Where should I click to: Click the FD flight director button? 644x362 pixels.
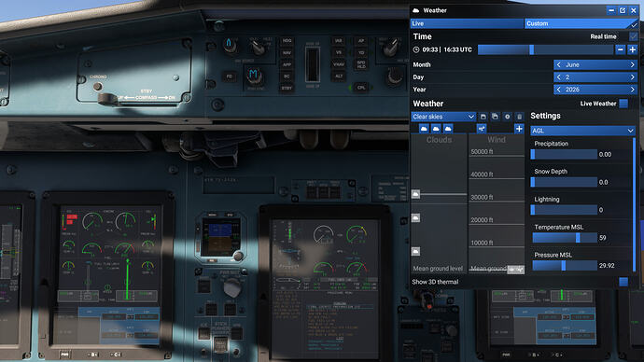tap(230, 77)
